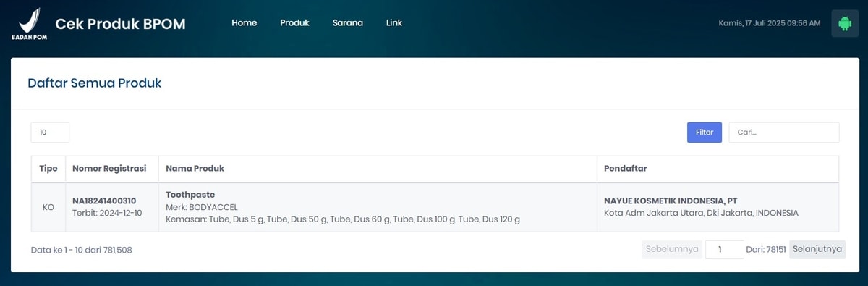Open the Produk menu
Screen dimensions: 868x286
click(294, 22)
